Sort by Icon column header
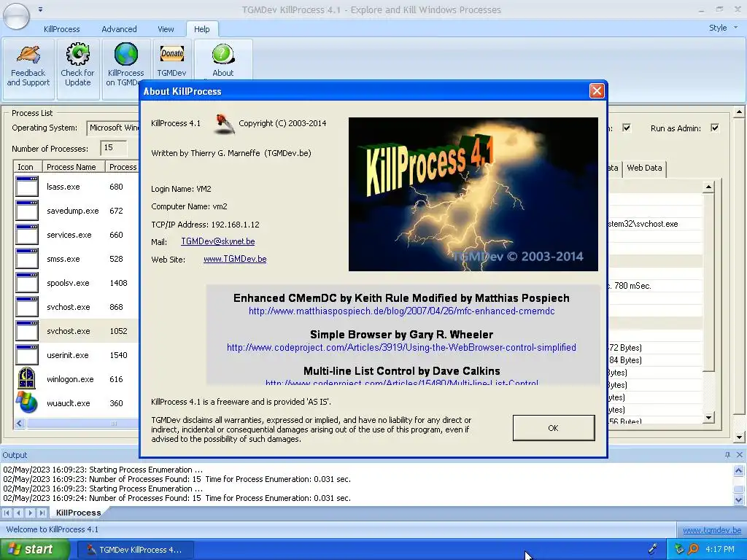This screenshot has width=747, height=560. tap(28, 167)
